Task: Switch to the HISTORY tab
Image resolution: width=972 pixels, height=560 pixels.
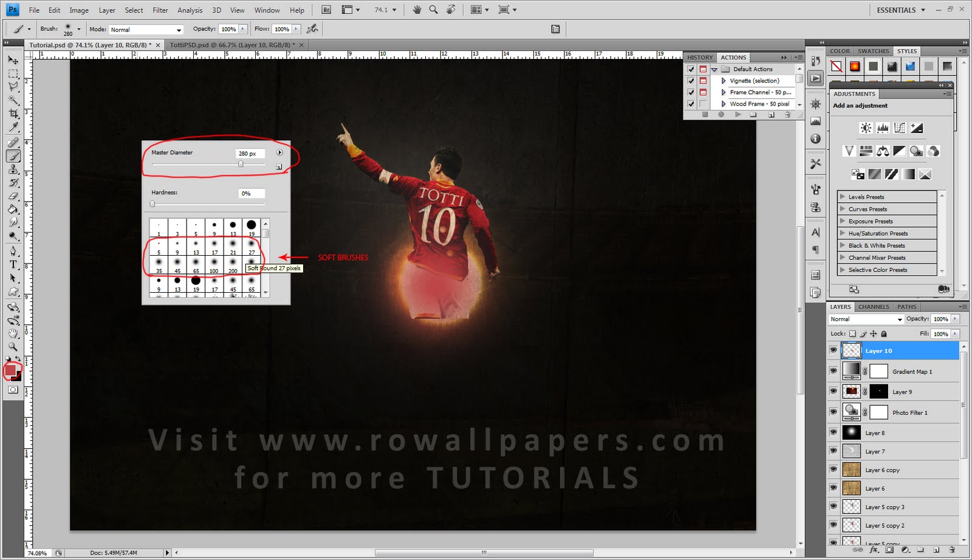Action: pyautogui.click(x=700, y=57)
